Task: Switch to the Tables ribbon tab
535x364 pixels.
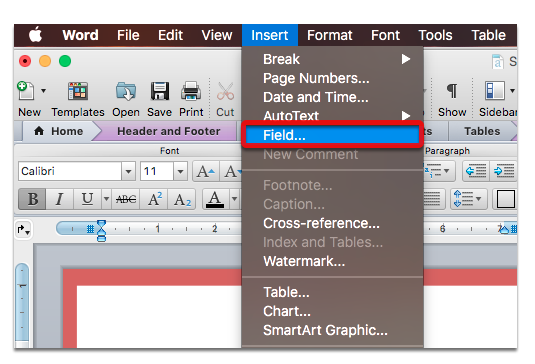Action: tap(482, 131)
